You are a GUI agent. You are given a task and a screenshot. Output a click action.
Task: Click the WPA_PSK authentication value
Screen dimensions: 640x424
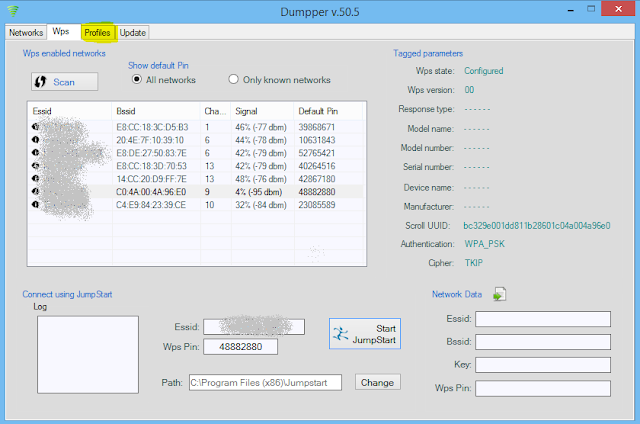click(x=484, y=244)
